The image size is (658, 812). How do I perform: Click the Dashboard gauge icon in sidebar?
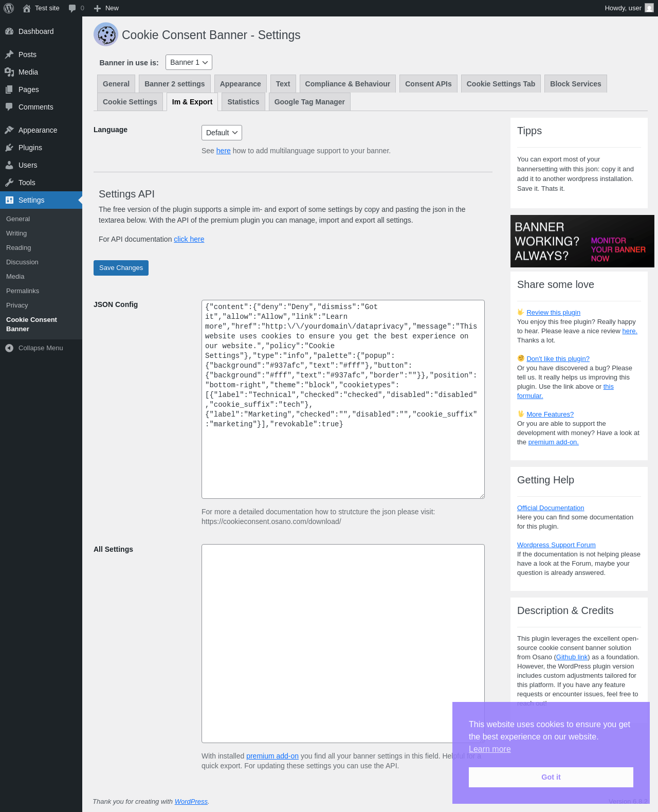[x=9, y=31]
